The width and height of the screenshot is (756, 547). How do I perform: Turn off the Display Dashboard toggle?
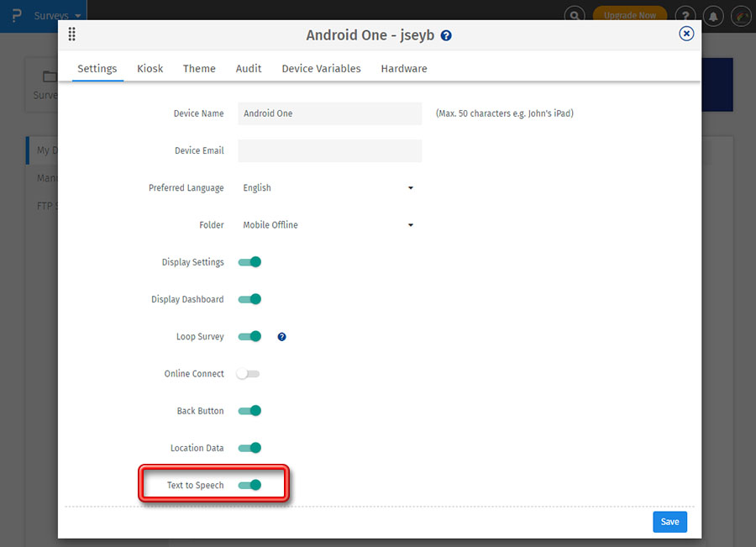click(249, 299)
